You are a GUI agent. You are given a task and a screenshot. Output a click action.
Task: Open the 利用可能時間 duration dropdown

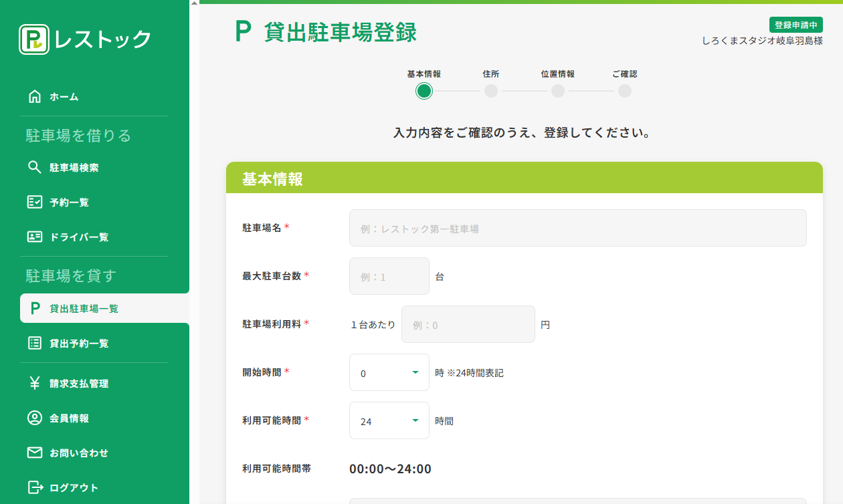(x=389, y=420)
